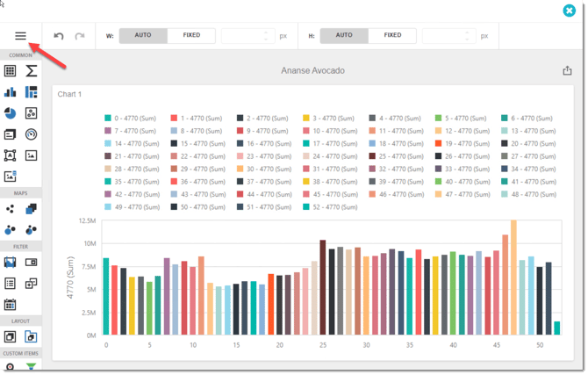Click the 4770 (Sum) axis title
The image size is (588, 375).
[x=70, y=278]
